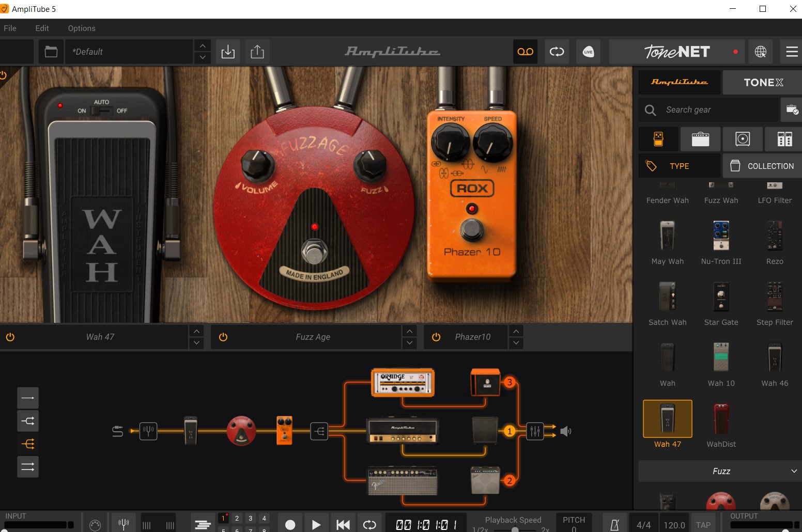Switch to the TONEX tab

tap(763, 82)
